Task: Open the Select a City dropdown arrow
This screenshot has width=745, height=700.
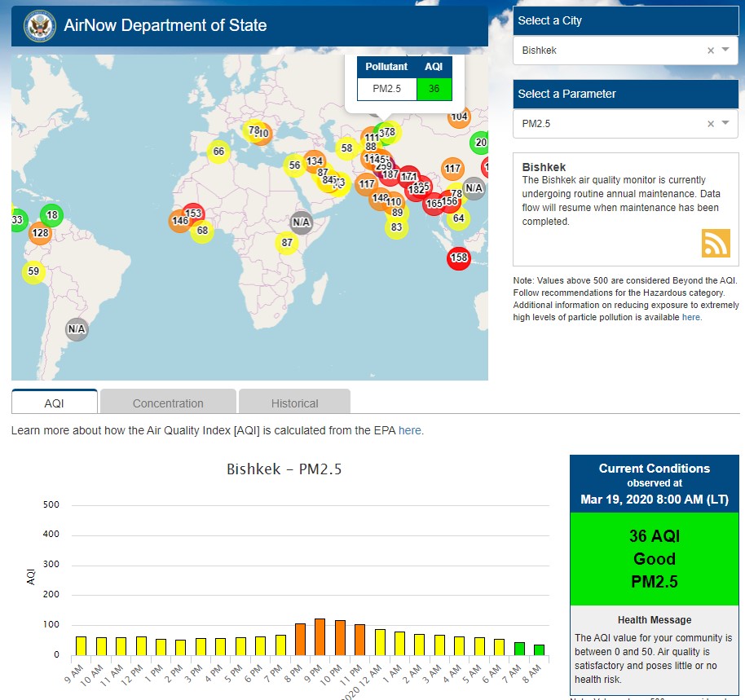Action: tap(725, 51)
